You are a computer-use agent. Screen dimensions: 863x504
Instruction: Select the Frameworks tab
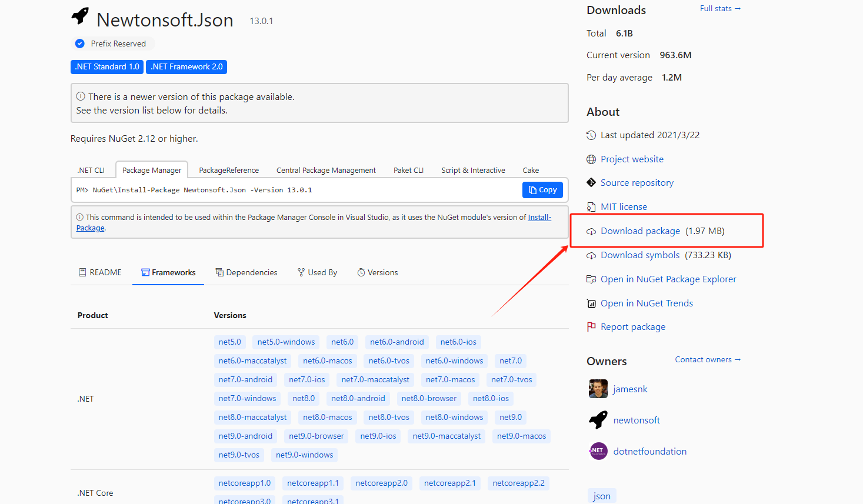168,272
